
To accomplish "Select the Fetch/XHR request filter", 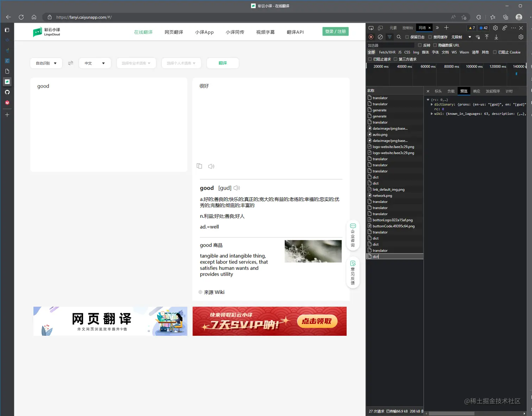I will [387, 52].
